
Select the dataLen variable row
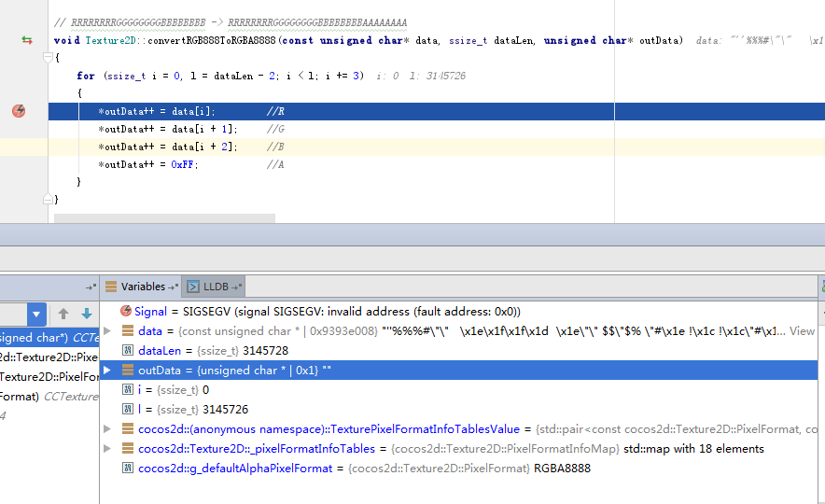(459, 350)
